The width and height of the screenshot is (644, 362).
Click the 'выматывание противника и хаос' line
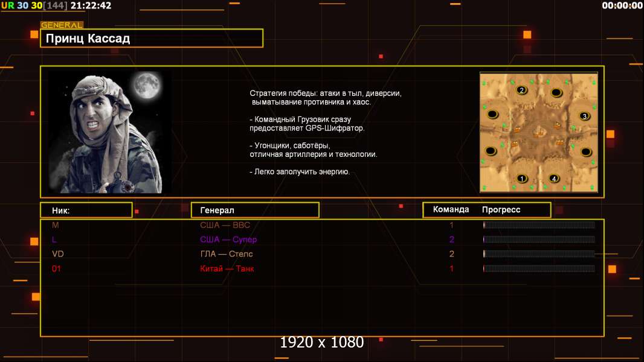click(311, 102)
